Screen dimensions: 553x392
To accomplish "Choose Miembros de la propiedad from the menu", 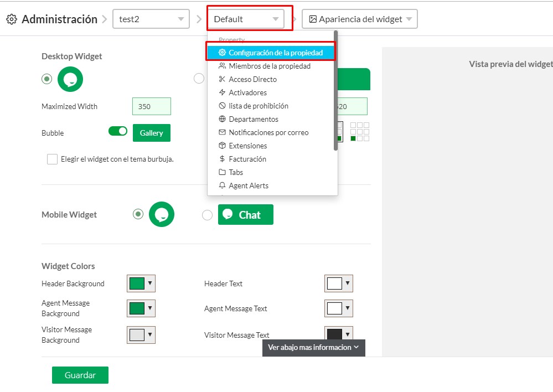I will pos(269,66).
